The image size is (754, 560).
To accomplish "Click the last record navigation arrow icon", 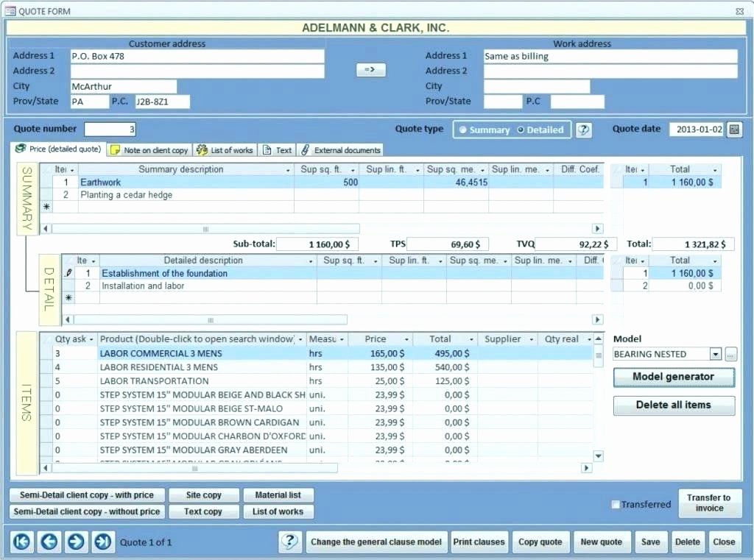I will tap(102, 542).
